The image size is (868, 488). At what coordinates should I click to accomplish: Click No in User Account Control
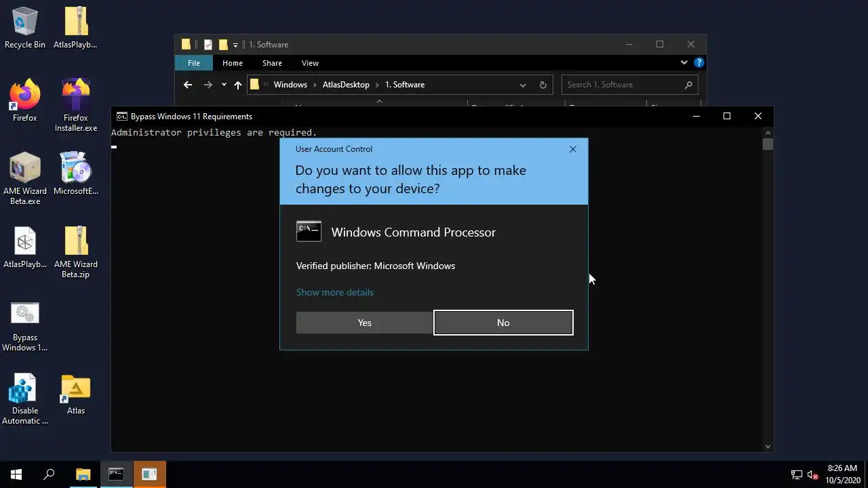pyautogui.click(x=503, y=323)
